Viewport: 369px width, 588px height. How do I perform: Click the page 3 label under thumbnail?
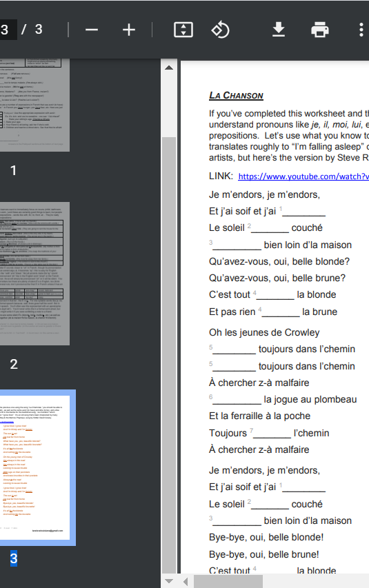[14, 558]
